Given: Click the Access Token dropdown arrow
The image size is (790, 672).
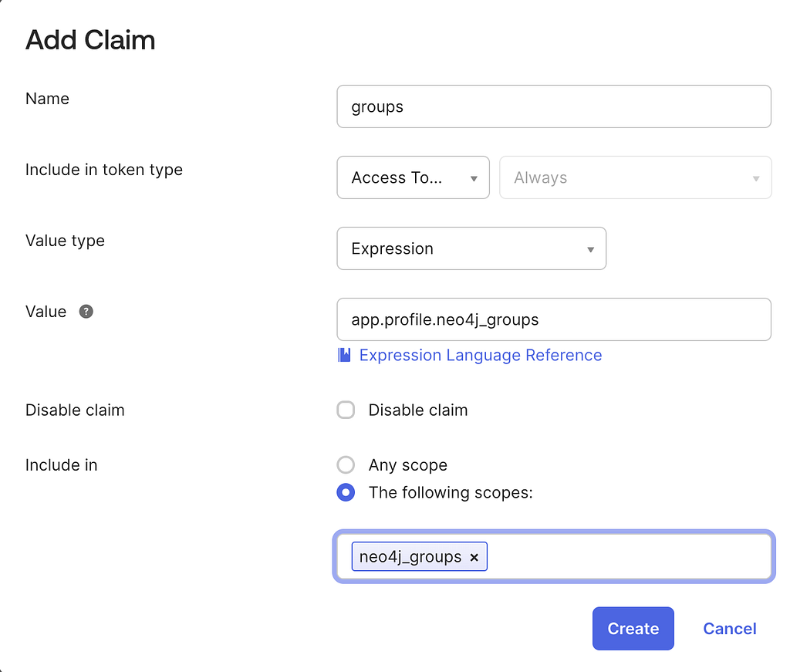Looking at the screenshot, I should click(474, 178).
